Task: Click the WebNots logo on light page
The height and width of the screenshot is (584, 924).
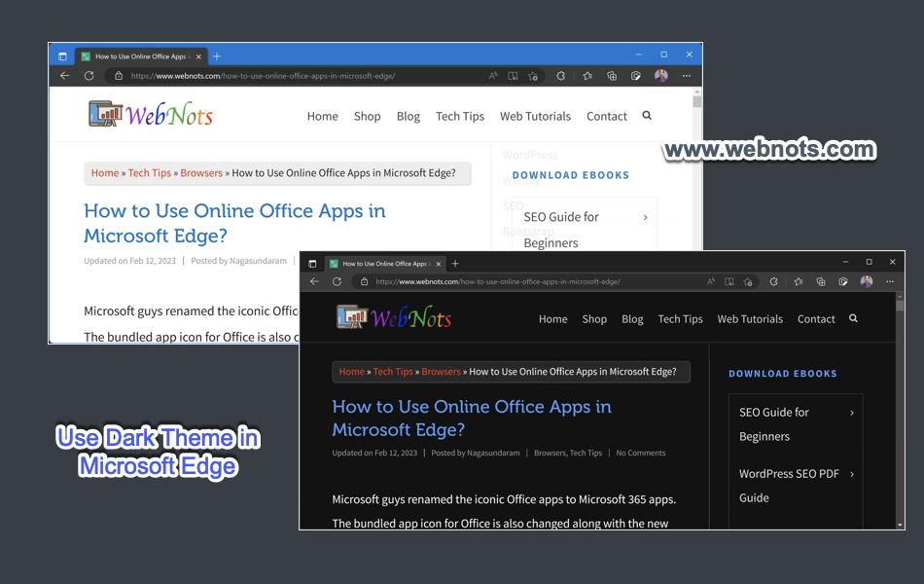Action: (x=150, y=114)
